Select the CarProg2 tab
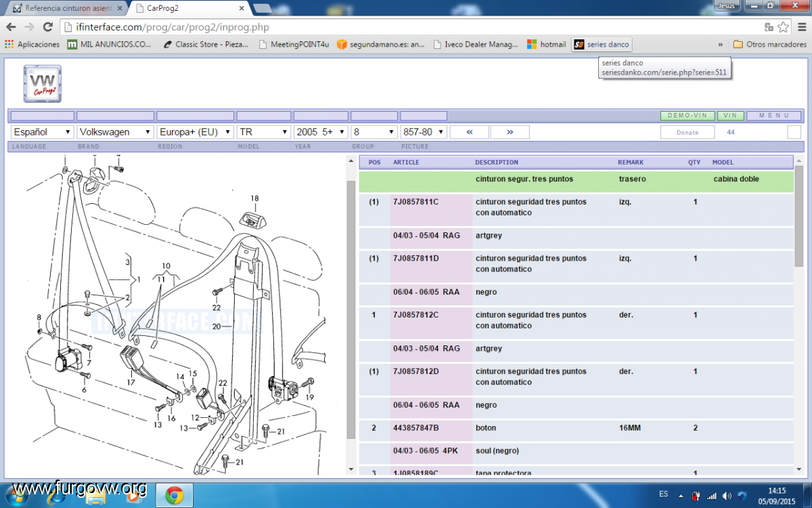812x508 pixels. pyautogui.click(x=189, y=9)
